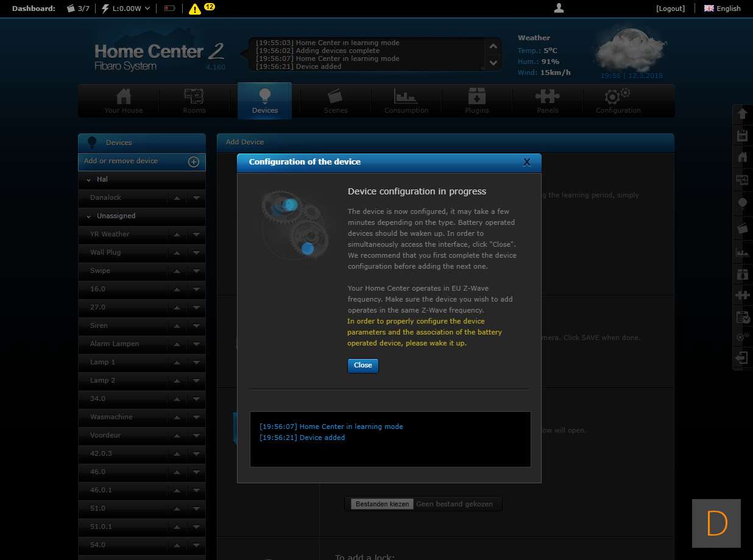Click the low battery indicator icon
Screen dimensions: 753x560
pos(169,9)
